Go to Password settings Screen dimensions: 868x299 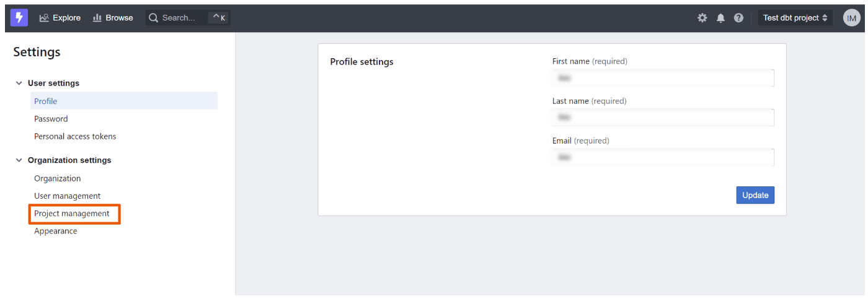(x=51, y=119)
